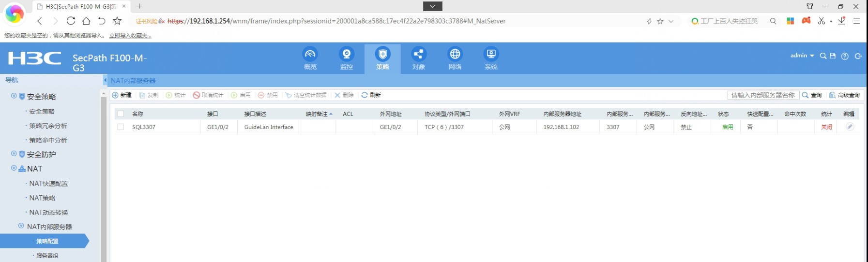Click the 刷新 refresh button
Screen dimensions: 868x262
[x=371, y=95]
